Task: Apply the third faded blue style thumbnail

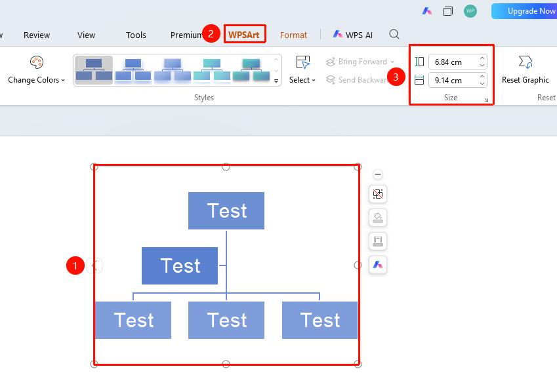Action: coord(173,70)
